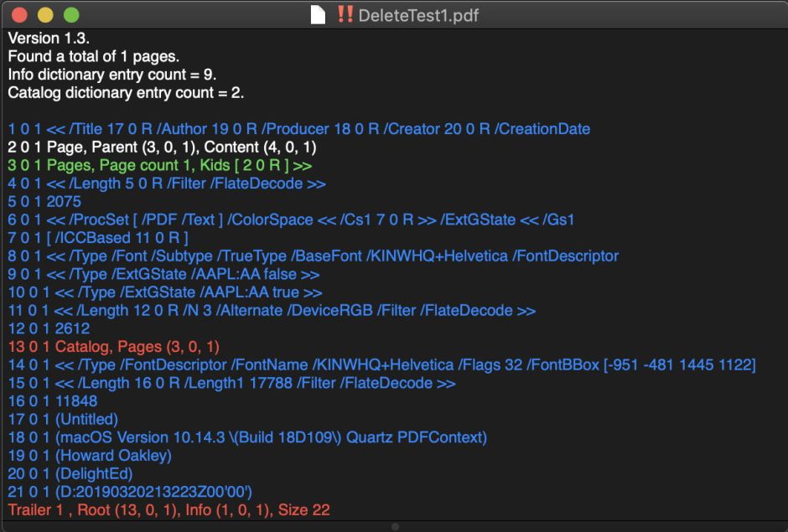Click the white '2 0 1 Page, Parent' line

pyautogui.click(x=162, y=147)
